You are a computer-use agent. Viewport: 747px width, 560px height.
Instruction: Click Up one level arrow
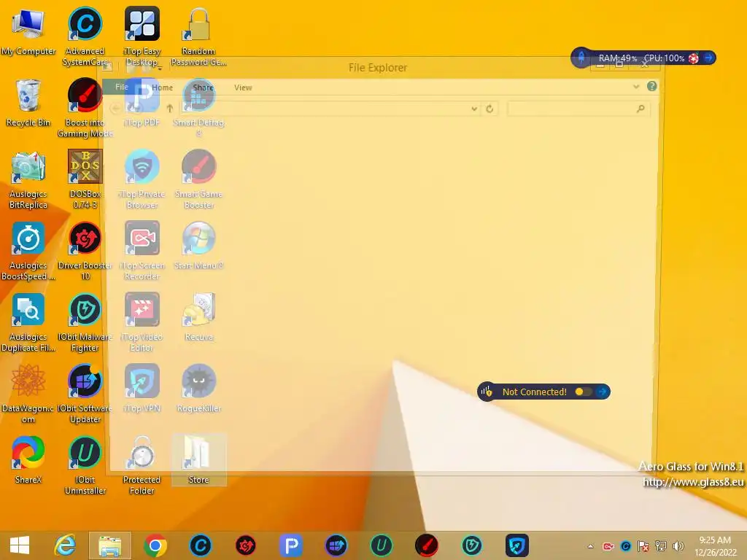[169, 109]
